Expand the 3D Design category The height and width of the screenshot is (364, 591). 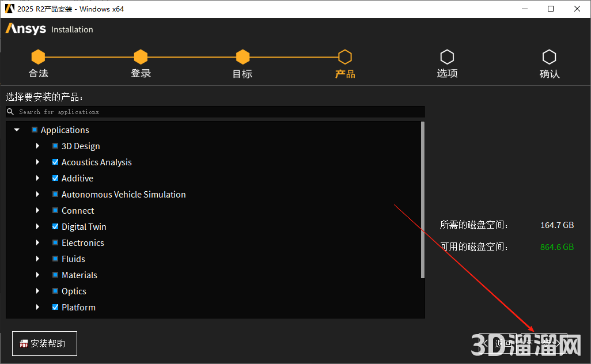pos(37,146)
